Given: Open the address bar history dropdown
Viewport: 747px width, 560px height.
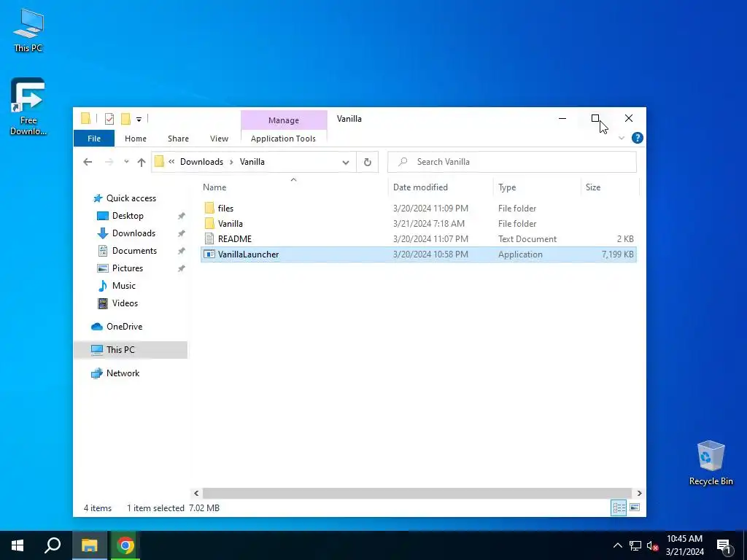Looking at the screenshot, I should click(345, 162).
